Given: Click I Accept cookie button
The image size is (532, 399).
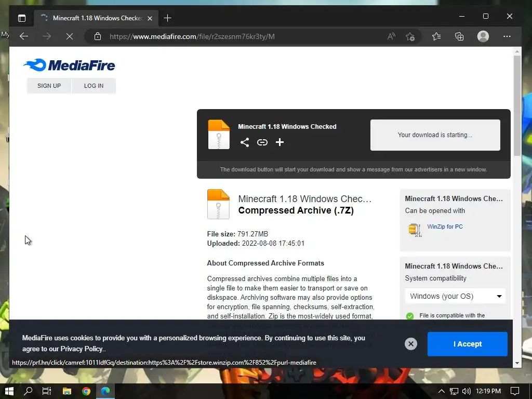Looking at the screenshot, I should tap(468, 344).
